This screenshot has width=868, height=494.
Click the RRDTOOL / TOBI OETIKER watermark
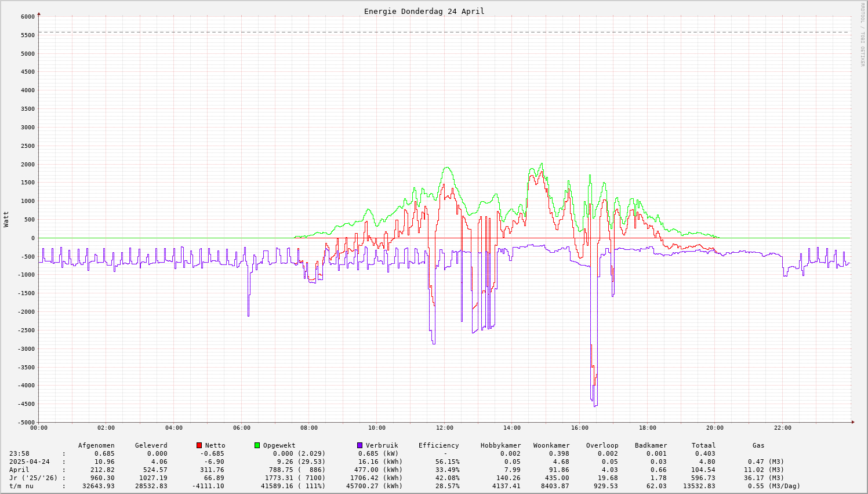[862, 34]
